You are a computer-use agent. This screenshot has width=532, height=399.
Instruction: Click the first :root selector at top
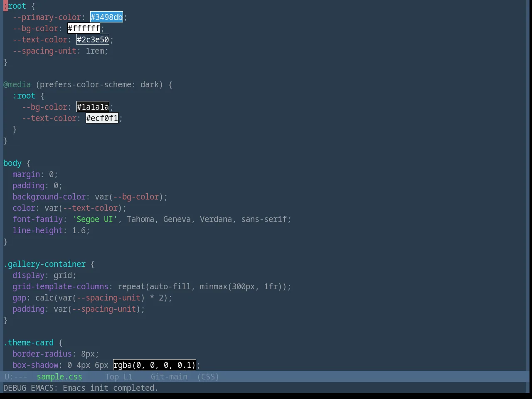[15, 6]
